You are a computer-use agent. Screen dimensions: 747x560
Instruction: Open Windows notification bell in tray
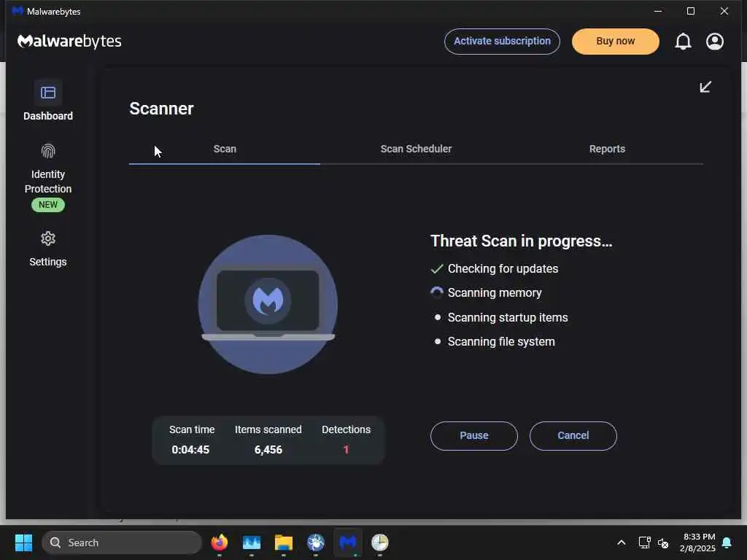(727, 542)
